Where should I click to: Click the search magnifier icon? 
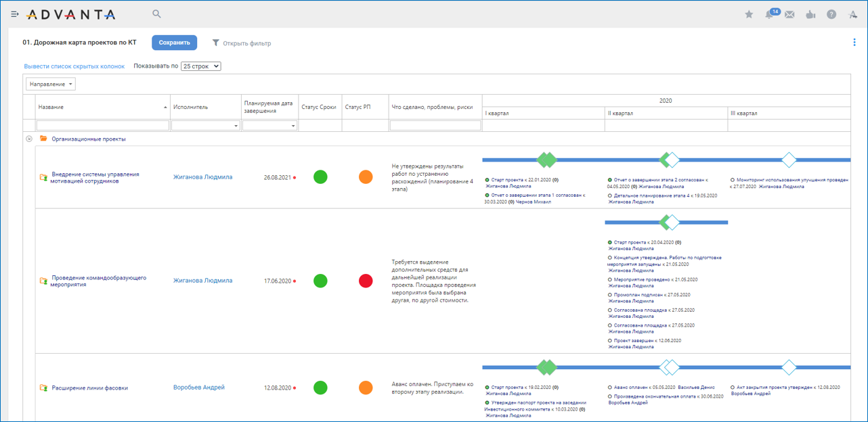point(156,14)
